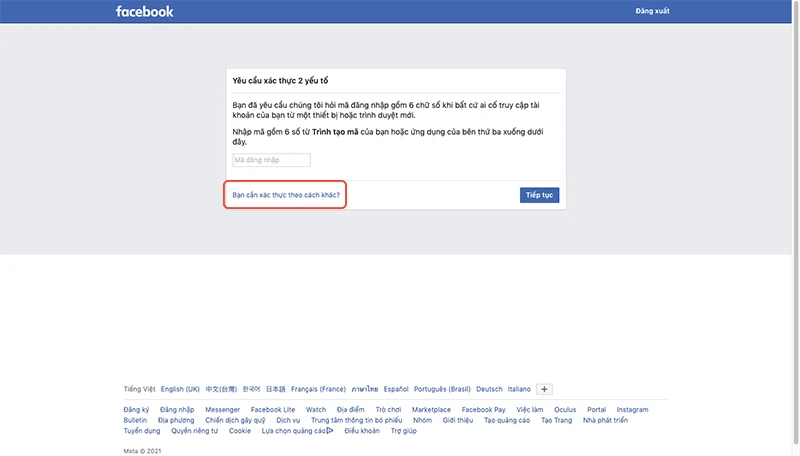800x456 pixels.
Task: Choose the ภาษาไทย language
Action: pos(365,389)
